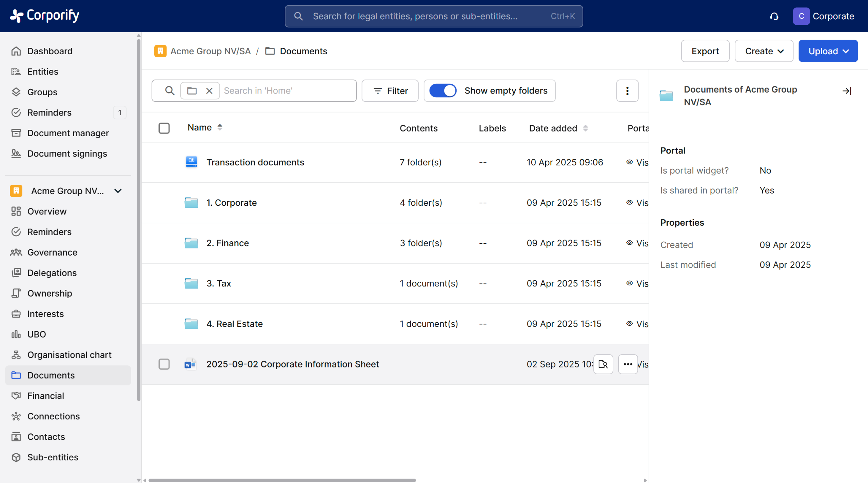Click the horizontal scrollbar at the bottom

point(281,480)
